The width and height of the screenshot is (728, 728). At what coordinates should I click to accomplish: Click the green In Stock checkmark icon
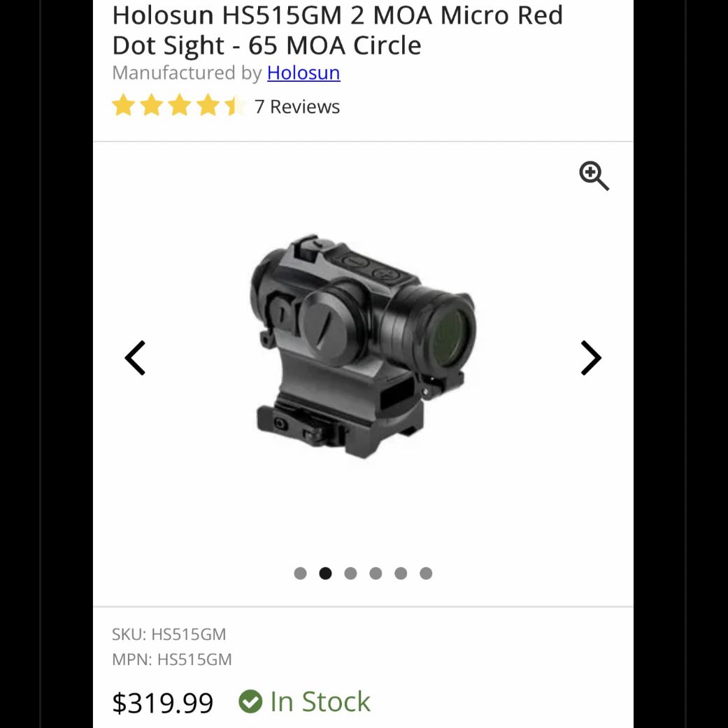pyautogui.click(x=251, y=701)
